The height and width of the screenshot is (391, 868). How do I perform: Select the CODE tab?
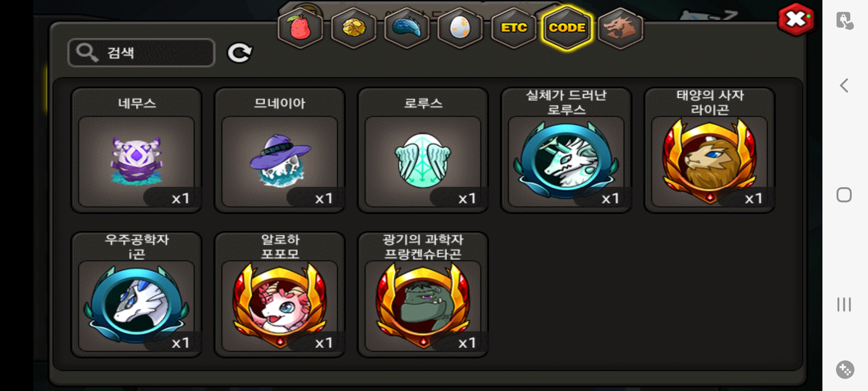tap(567, 28)
